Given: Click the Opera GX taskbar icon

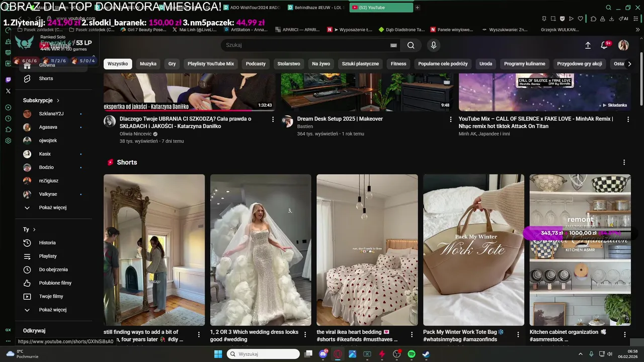Looking at the screenshot, I should pyautogui.click(x=338, y=354).
